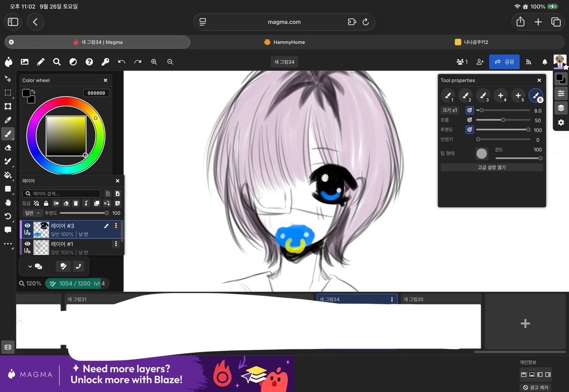
Task: Click the 안정기 stabilizer slider
Action: (503, 139)
